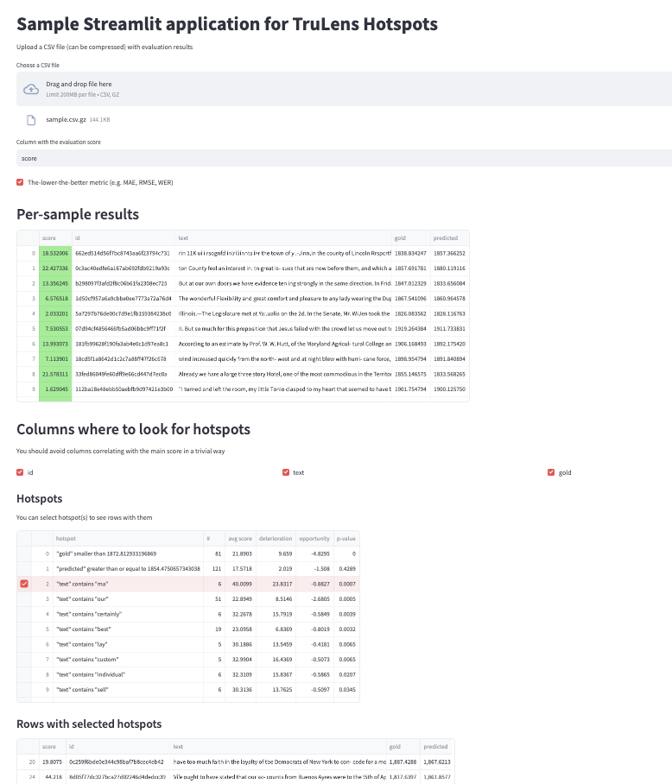Click avg score value 40.0099
The image size is (672, 784).
pos(240,584)
